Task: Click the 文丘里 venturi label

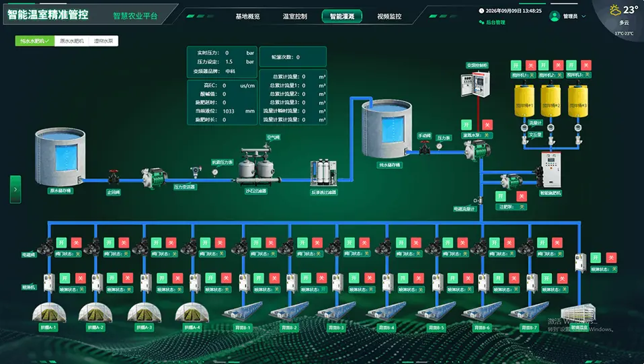Action: (x=535, y=135)
